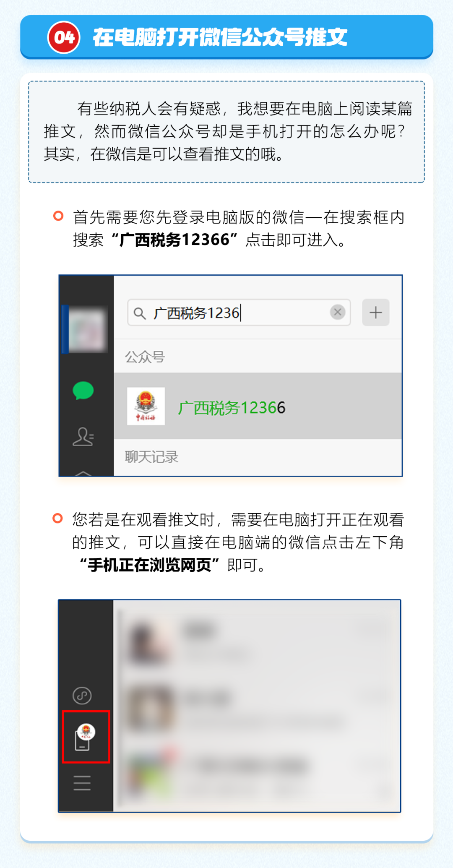
Task: Click the 在电脑打开微信公众号推文 header banner
Action: [x=226, y=37]
